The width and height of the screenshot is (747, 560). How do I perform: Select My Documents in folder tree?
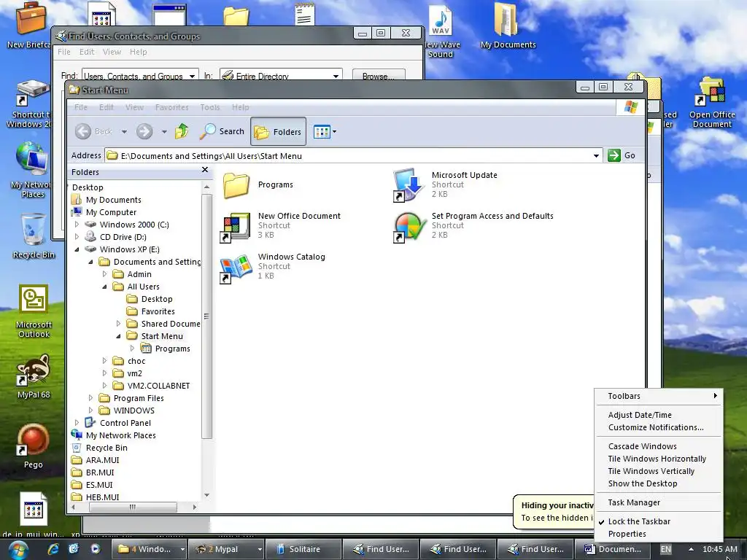tap(113, 200)
